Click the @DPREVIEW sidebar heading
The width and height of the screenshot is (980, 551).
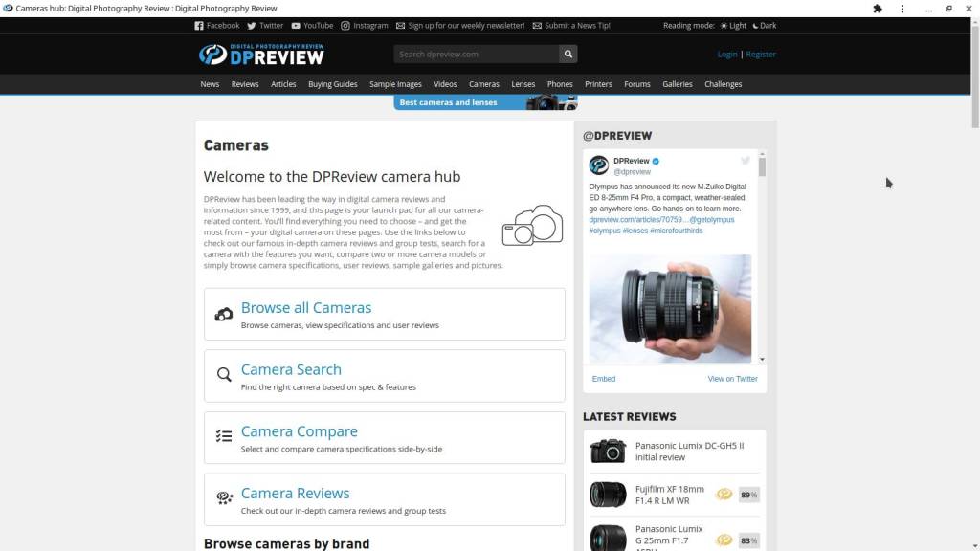(617, 136)
